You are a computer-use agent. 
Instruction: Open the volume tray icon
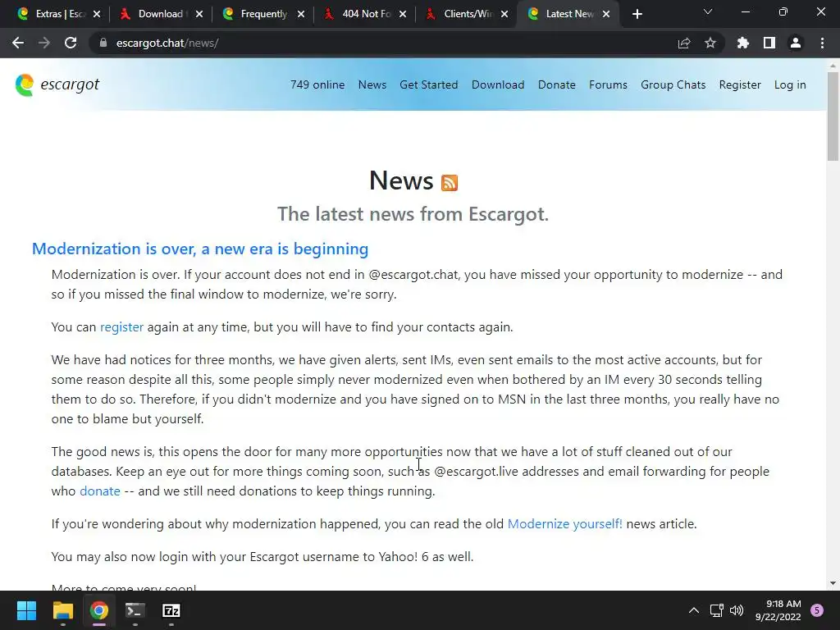coord(737,610)
